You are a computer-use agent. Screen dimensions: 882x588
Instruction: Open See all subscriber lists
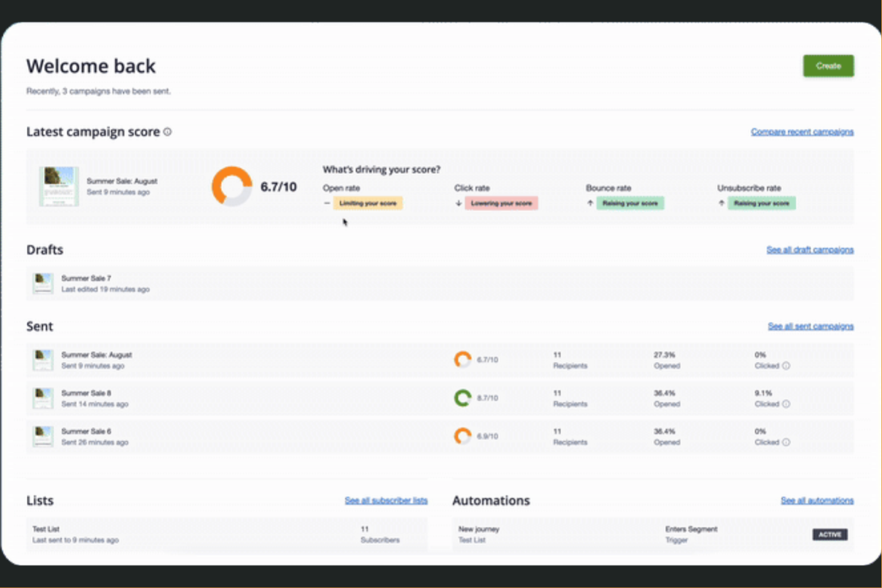coord(386,500)
